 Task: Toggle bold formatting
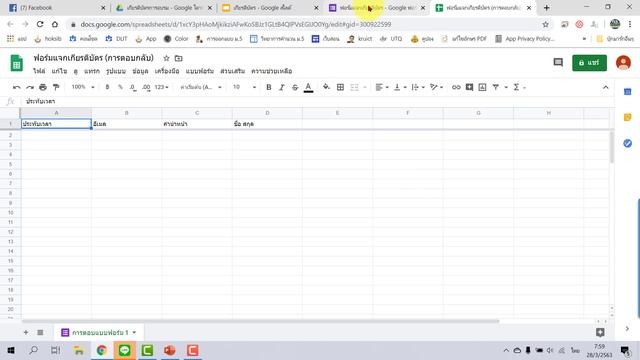coord(269,87)
